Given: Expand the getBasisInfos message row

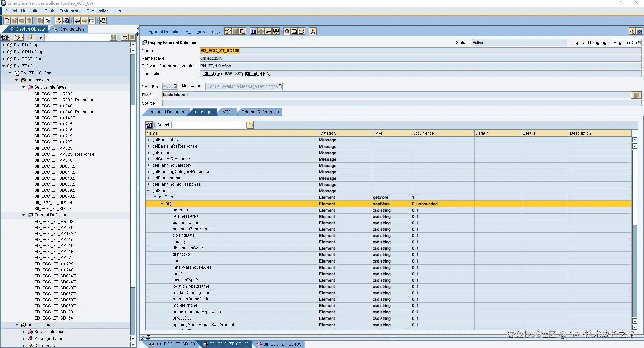Looking at the screenshot, I should coord(149,140).
